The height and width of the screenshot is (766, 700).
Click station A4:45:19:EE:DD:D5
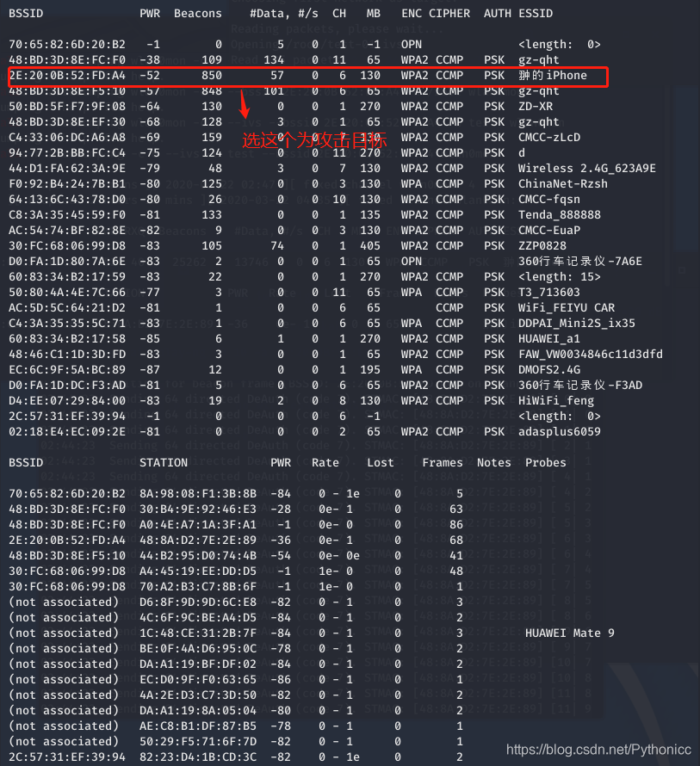[197, 571]
